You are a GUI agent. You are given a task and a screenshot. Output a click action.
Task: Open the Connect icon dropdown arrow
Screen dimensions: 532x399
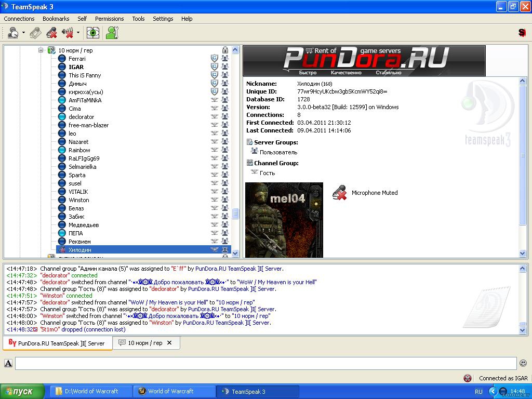(23, 33)
